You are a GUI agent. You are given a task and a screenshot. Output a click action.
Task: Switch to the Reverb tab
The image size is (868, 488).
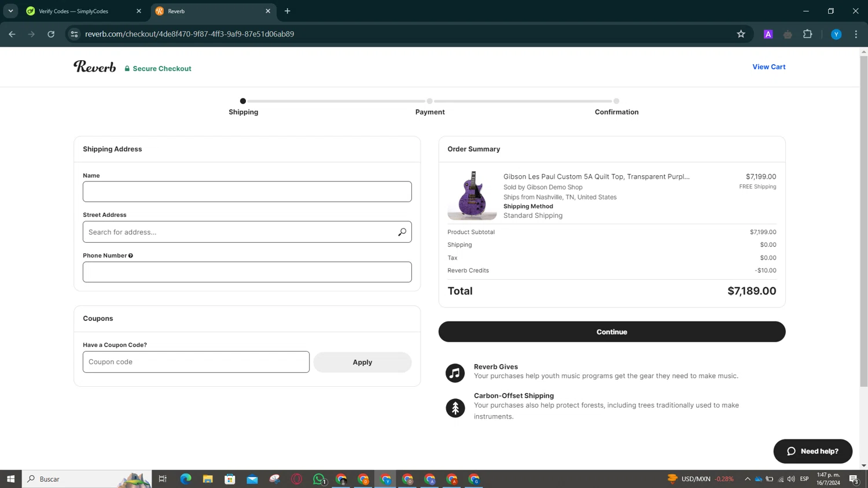(213, 11)
